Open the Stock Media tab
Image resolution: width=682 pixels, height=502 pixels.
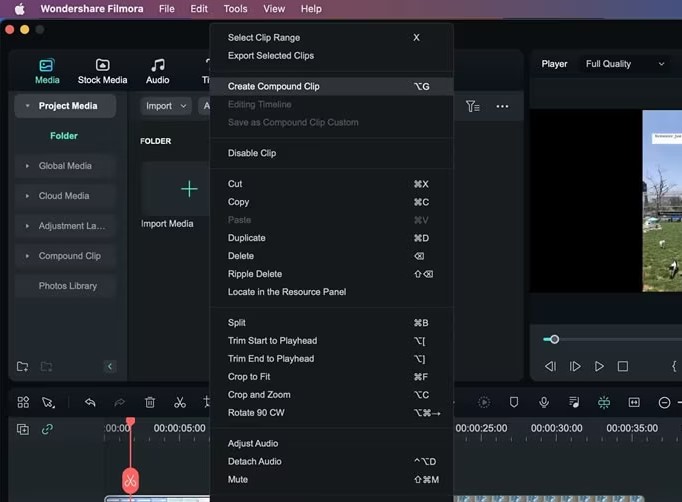(x=102, y=71)
